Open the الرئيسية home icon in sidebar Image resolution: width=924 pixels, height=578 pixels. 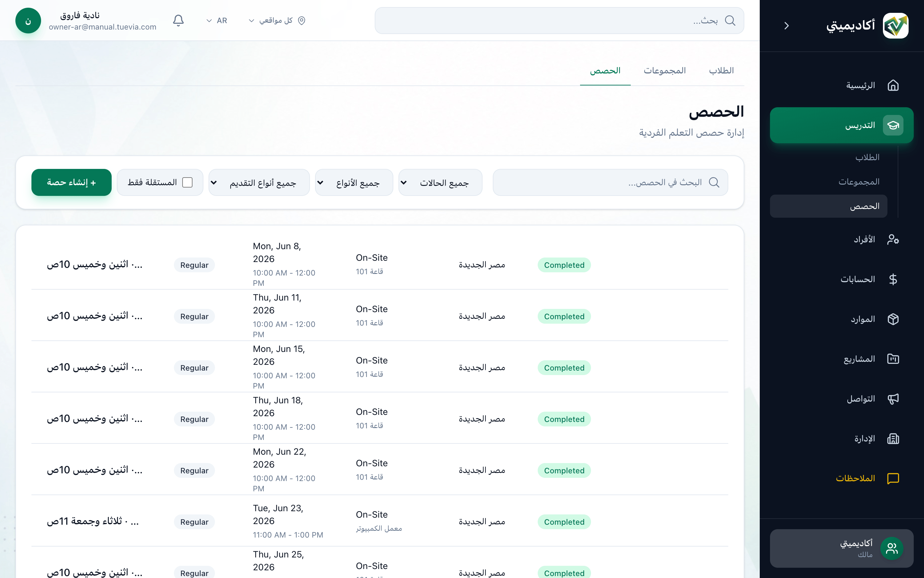893,85
